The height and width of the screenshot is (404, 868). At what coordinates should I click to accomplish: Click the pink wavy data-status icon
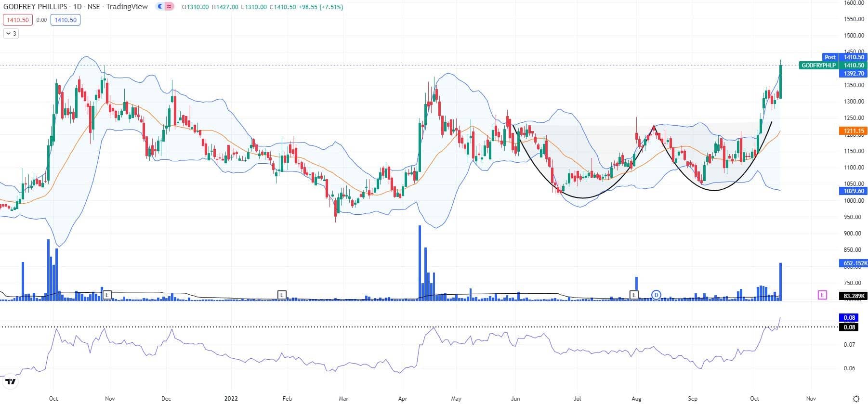[169, 7]
